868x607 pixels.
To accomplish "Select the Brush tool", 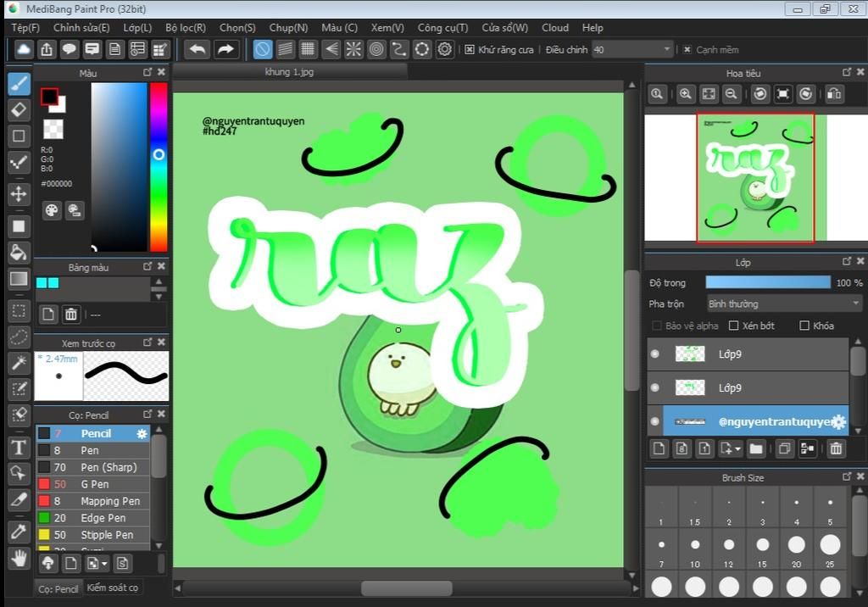I will [19, 84].
